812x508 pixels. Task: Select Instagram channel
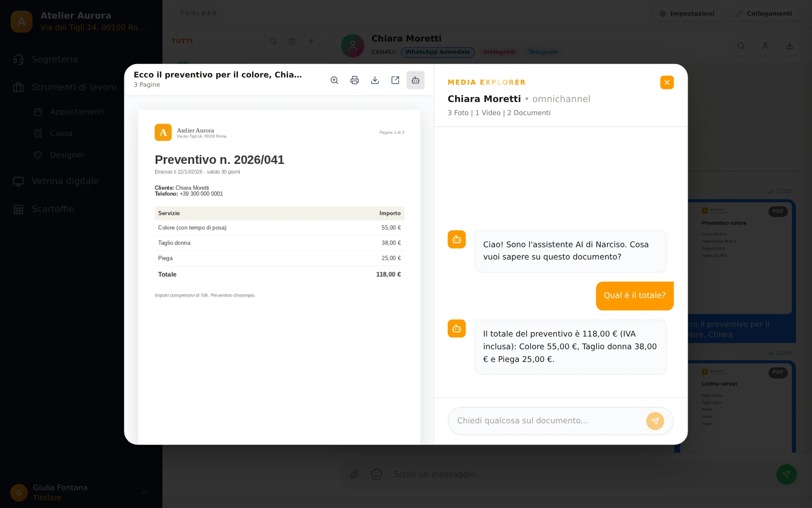tap(499, 52)
